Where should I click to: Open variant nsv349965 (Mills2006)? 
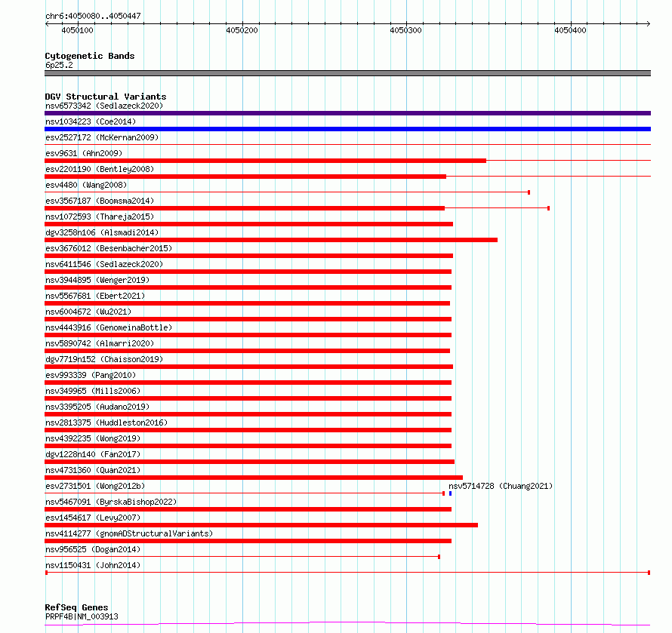point(93,391)
